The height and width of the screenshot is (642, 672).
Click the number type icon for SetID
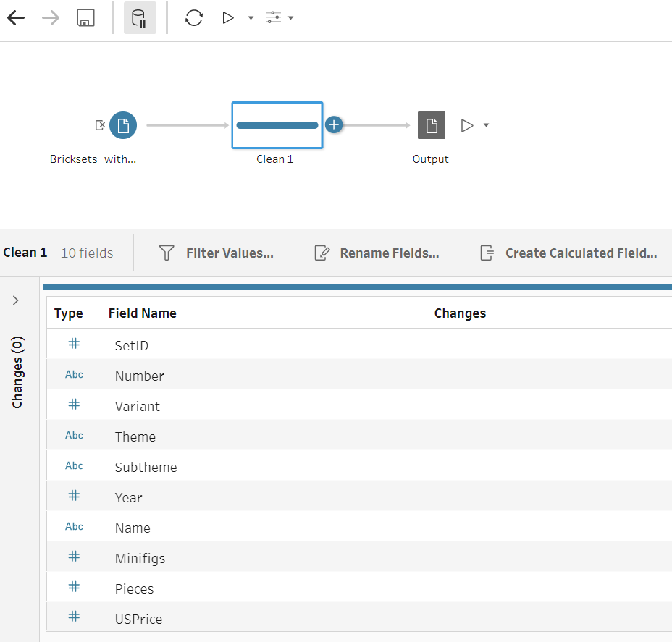click(74, 345)
